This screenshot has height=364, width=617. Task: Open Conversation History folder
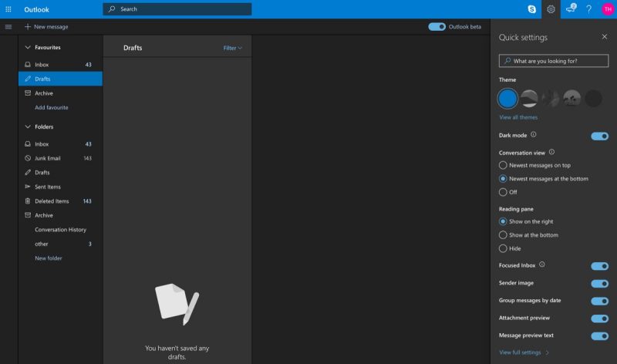[60, 229]
